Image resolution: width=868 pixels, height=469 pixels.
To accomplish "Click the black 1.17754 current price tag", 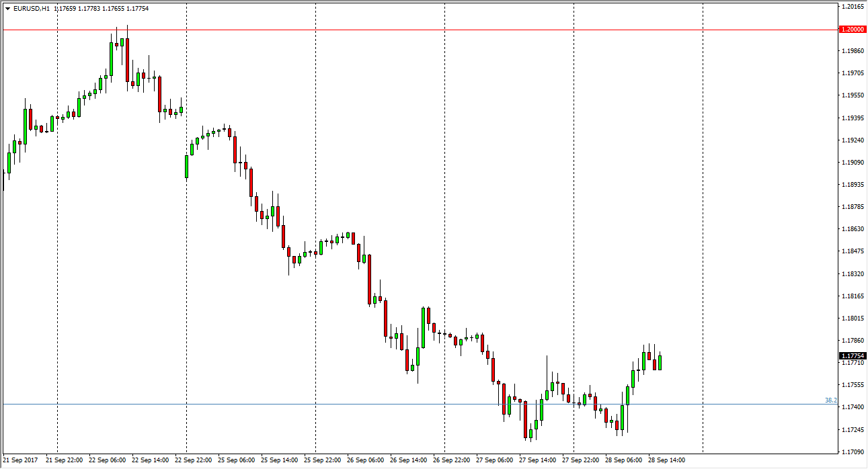I will point(853,356).
